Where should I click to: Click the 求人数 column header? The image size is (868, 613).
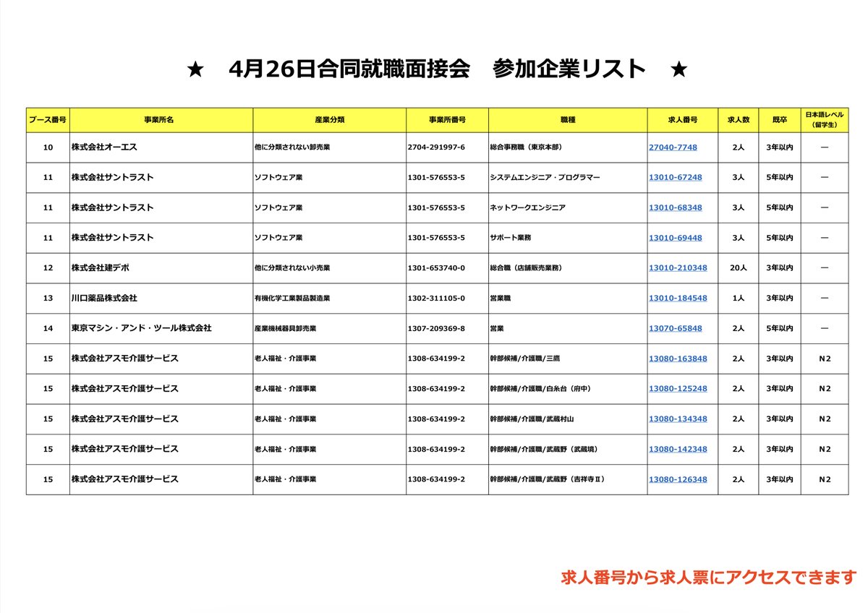tap(739, 120)
